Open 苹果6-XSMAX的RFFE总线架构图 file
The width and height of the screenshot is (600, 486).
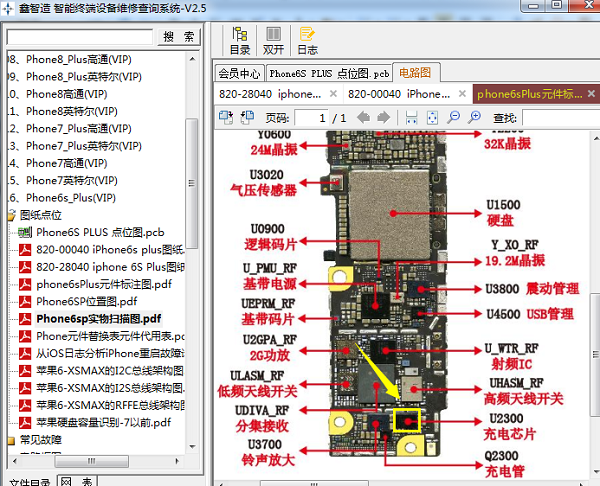click(x=111, y=405)
